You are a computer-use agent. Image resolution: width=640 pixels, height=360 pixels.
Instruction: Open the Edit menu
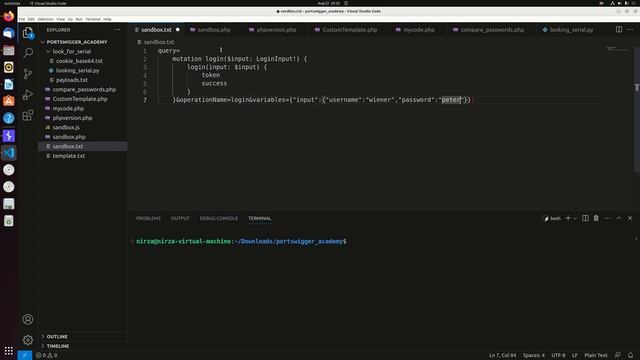pos(31,19)
